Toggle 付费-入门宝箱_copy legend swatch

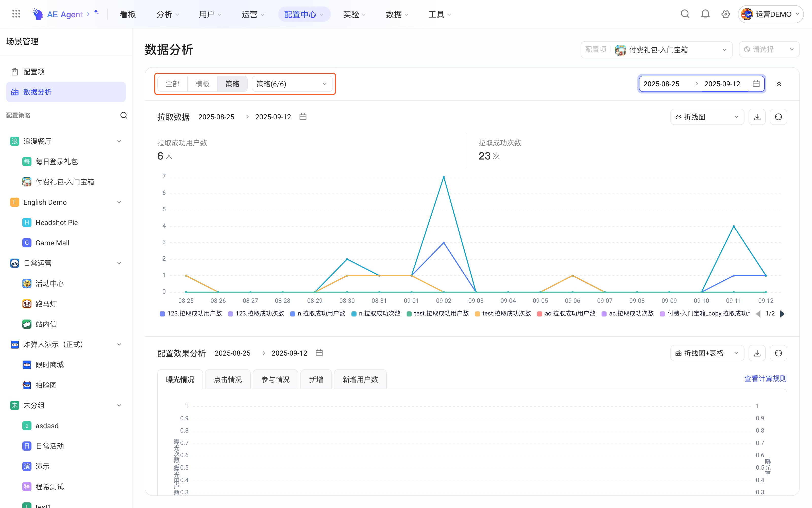click(662, 314)
